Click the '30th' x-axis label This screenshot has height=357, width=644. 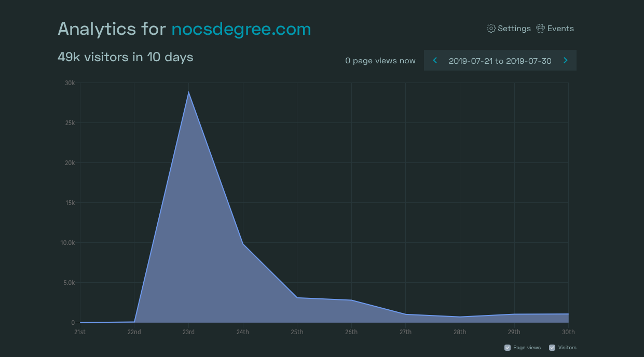568,332
